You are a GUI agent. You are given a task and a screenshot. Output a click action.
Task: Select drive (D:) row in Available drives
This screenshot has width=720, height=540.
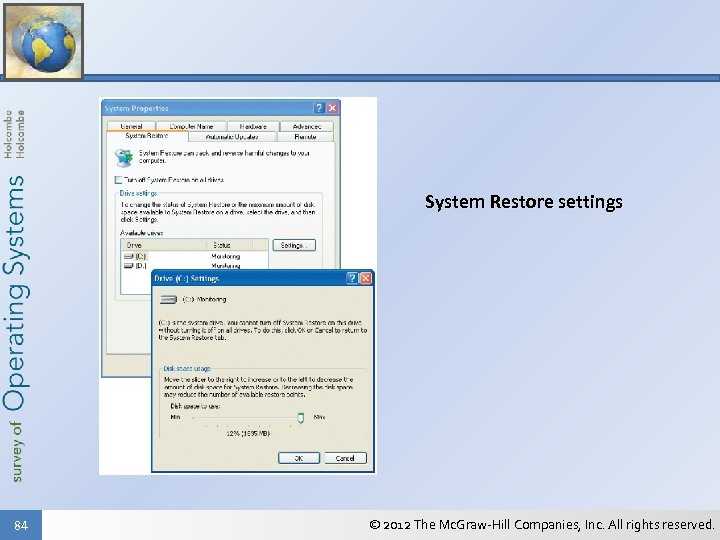pyautogui.click(x=194, y=265)
